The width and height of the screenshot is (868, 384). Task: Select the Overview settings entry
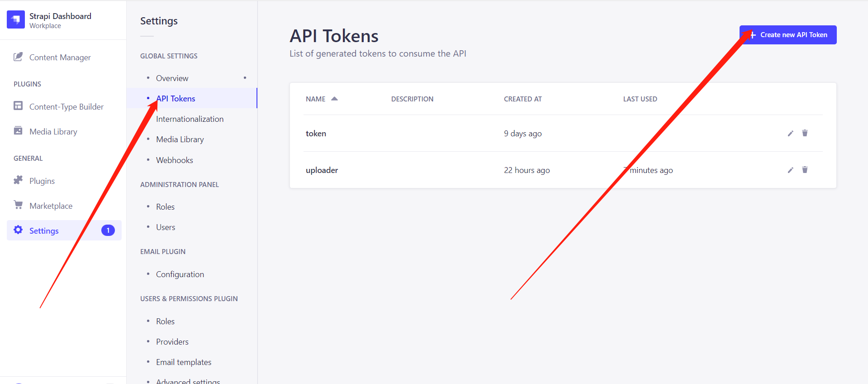click(172, 78)
